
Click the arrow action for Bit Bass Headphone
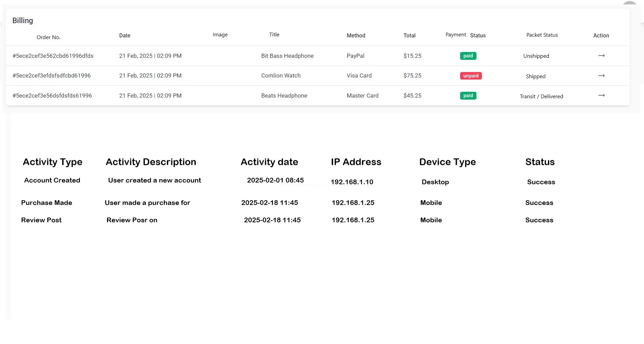tap(601, 56)
